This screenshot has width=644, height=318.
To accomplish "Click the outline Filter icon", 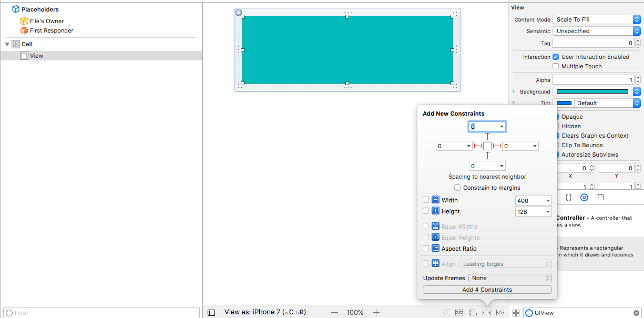I will (x=9, y=313).
